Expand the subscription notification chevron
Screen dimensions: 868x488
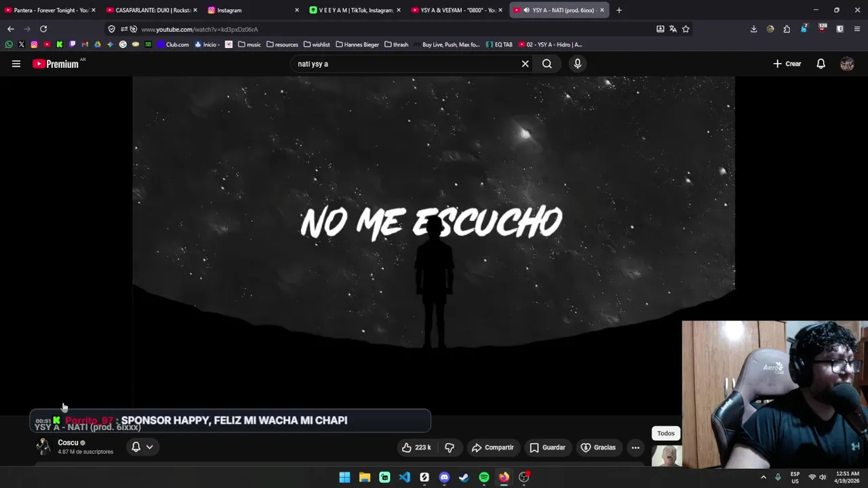(x=149, y=447)
